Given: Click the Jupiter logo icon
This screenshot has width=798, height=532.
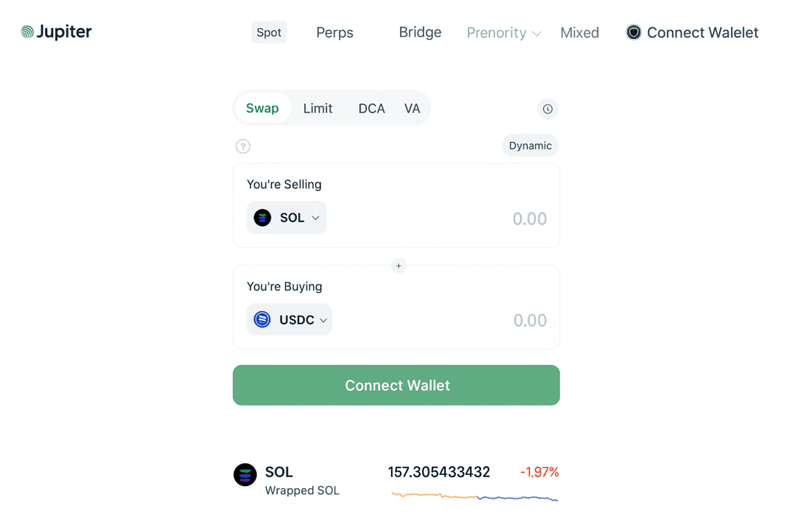Looking at the screenshot, I should pos(28,32).
